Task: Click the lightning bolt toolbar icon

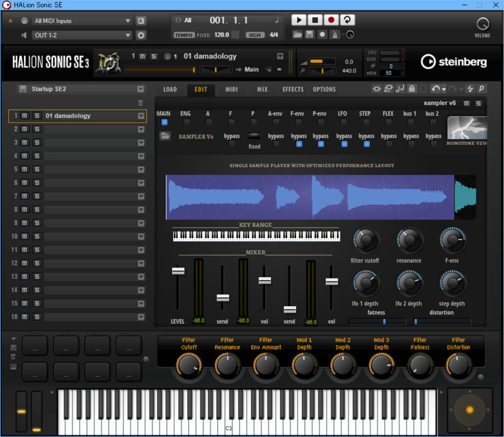Action: coord(470,89)
